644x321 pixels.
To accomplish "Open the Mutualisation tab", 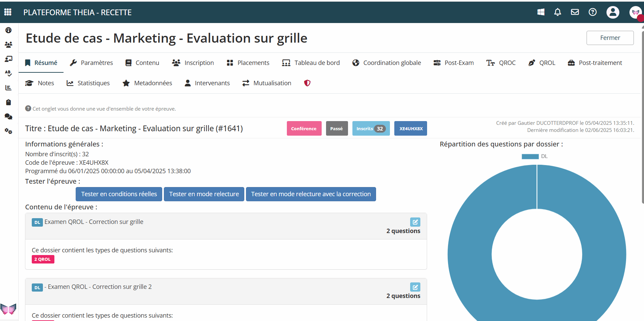I will 267,83.
